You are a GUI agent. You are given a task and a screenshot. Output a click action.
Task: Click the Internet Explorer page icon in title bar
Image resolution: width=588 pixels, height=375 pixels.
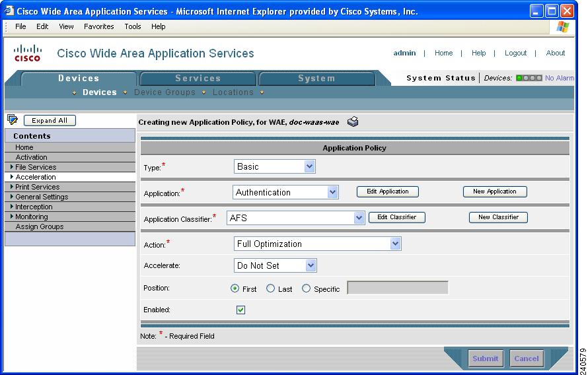click(x=9, y=11)
